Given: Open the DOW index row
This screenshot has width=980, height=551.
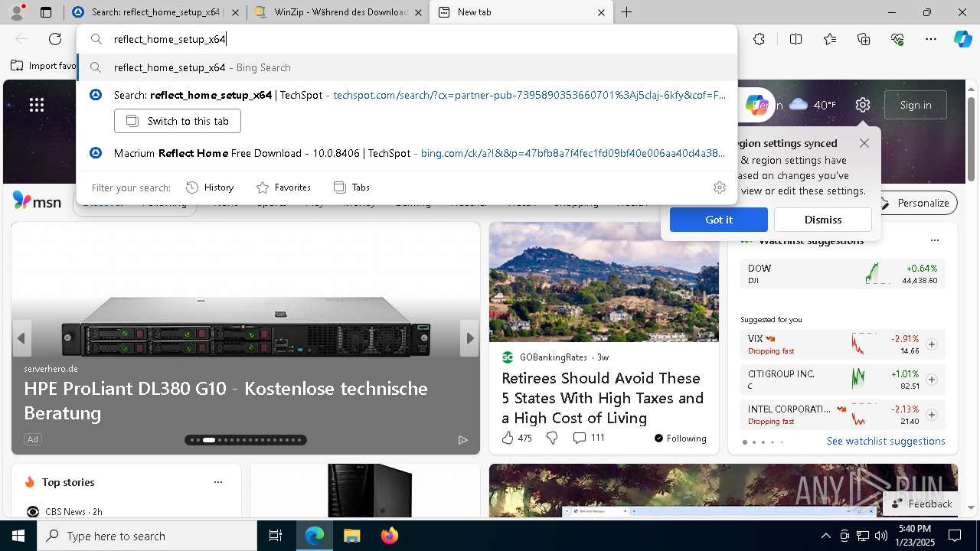Looking at the screenshot, I should (843, 274).
